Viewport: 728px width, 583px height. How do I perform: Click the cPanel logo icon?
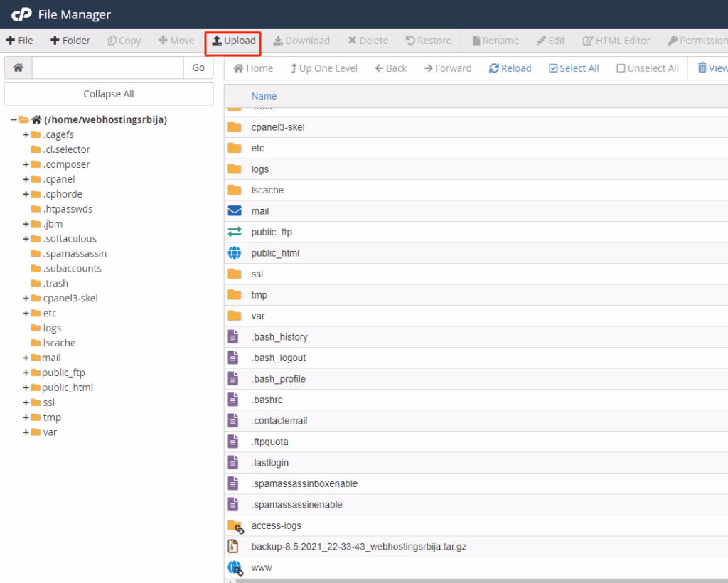coord(21,14)
